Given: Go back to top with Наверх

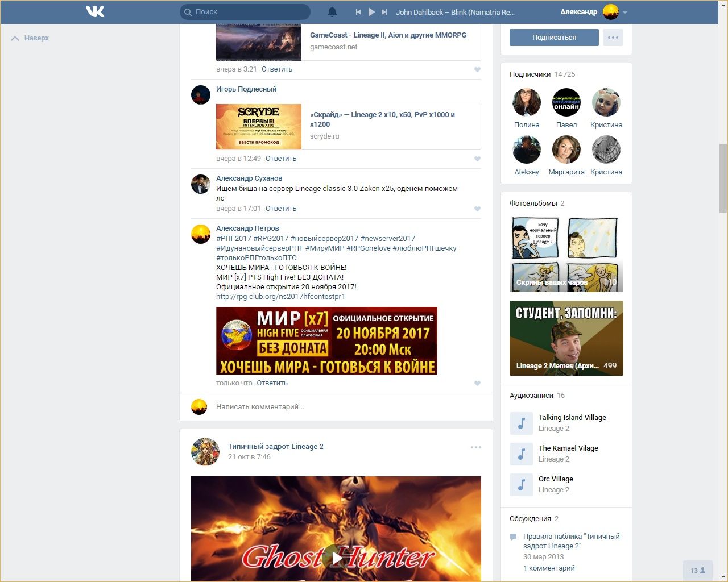Looking at the screenshot, I should (x=30, y=38).
